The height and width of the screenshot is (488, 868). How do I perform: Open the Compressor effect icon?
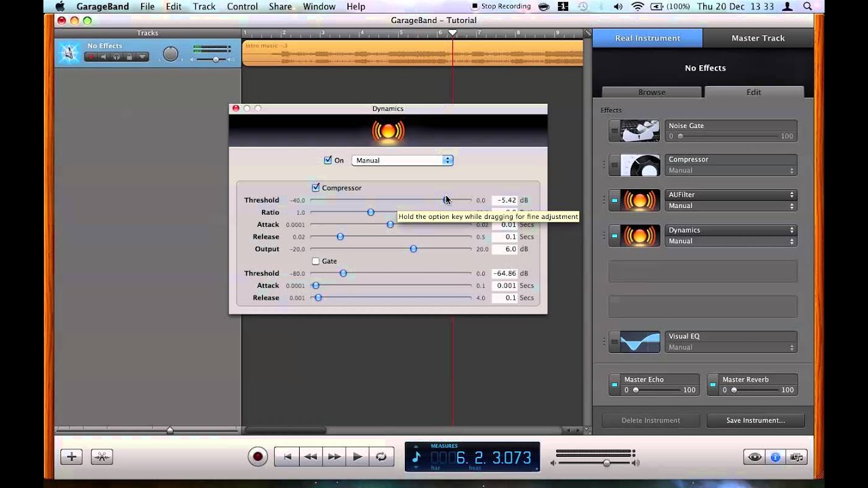640,165
